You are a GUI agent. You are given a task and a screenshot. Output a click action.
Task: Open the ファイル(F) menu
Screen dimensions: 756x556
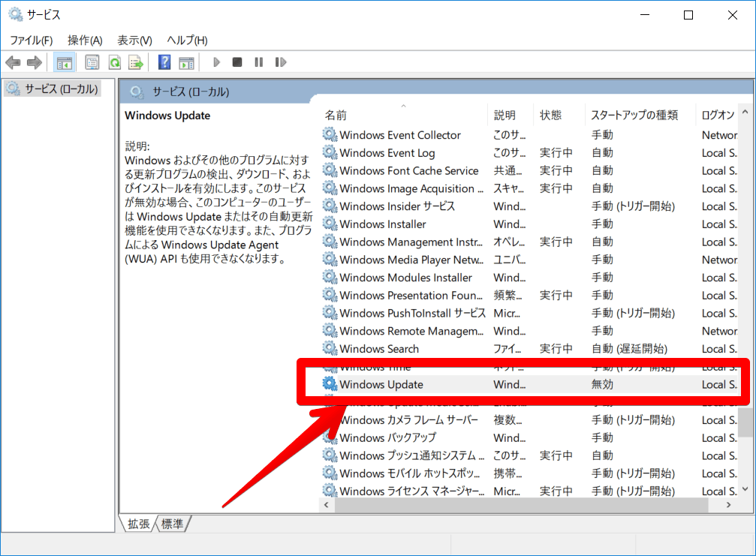click(x=31, y=40)
